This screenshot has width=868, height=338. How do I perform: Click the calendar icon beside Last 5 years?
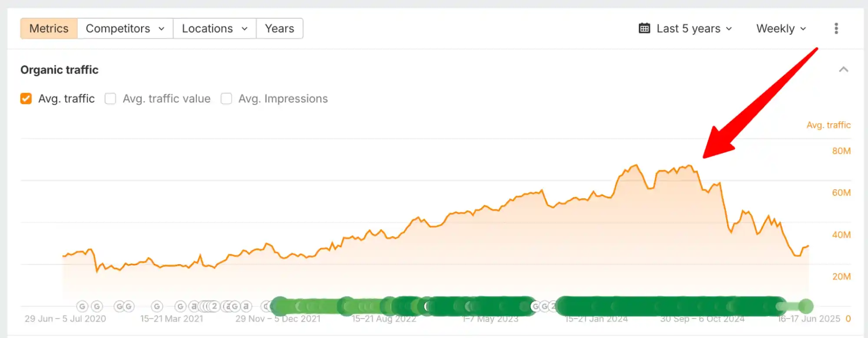pos(644,29)
